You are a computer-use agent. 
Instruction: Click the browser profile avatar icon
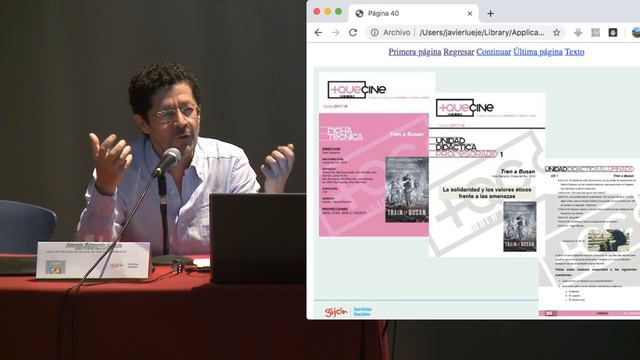[636, 33]
